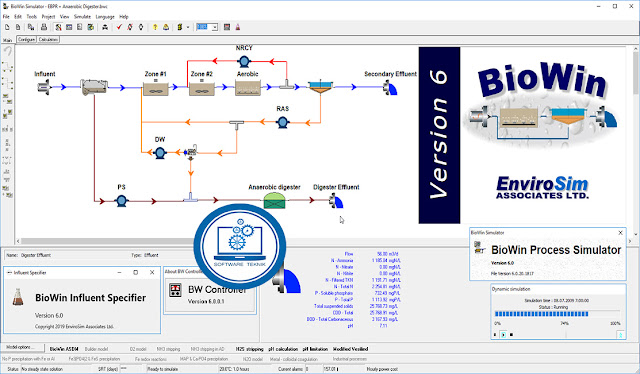Screen dimensions: 640x374
Task: Select the Digester Effluent element
Action: (x=336, y=201)
